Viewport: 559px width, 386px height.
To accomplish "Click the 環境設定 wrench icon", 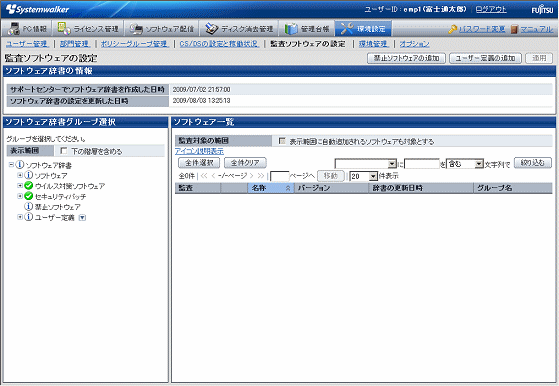I will tap(347, 29).
